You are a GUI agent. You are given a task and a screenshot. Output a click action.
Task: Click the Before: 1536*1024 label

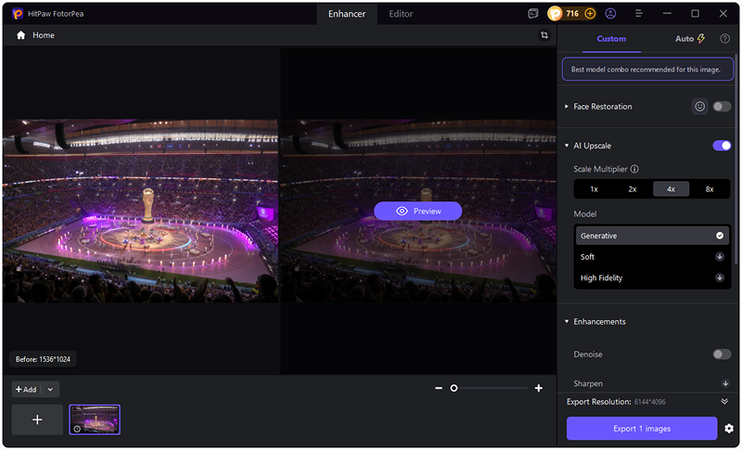43,359
